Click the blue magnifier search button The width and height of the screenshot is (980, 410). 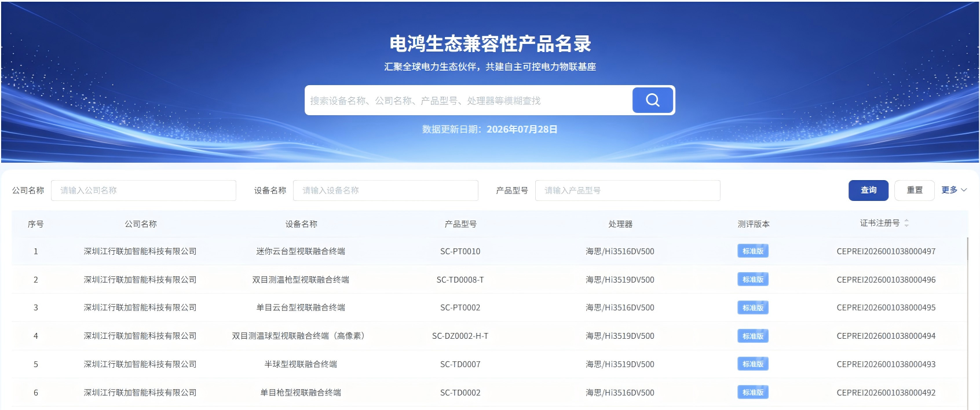[653, 100]
